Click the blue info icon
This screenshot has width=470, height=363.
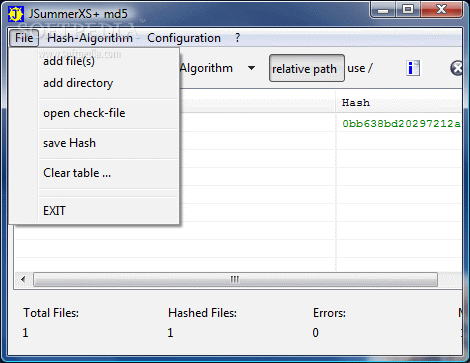413,68
